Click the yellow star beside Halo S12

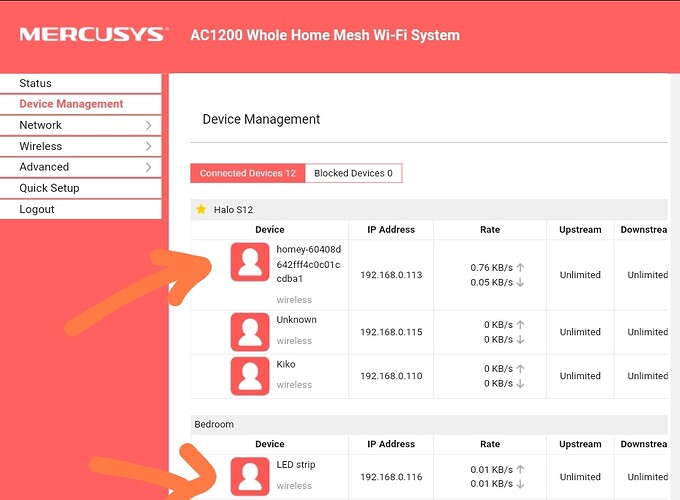(201, 209)
